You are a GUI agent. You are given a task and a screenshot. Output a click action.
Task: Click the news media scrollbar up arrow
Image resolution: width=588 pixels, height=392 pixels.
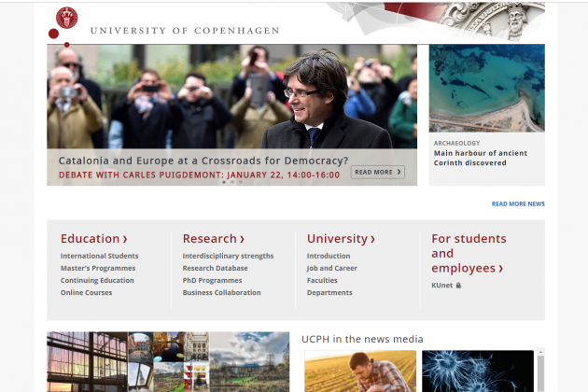click(x=540, y=352)
